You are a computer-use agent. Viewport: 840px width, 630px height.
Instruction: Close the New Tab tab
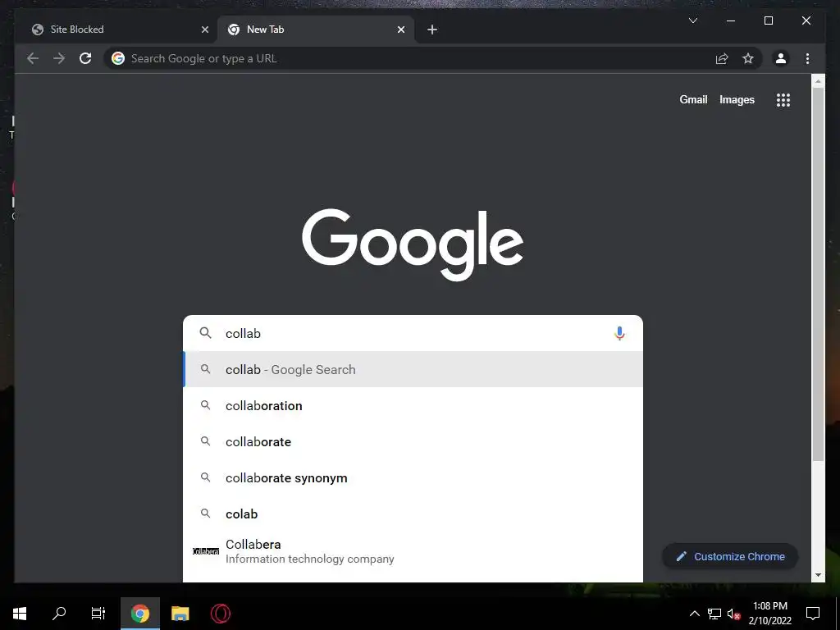coord(400,30)
